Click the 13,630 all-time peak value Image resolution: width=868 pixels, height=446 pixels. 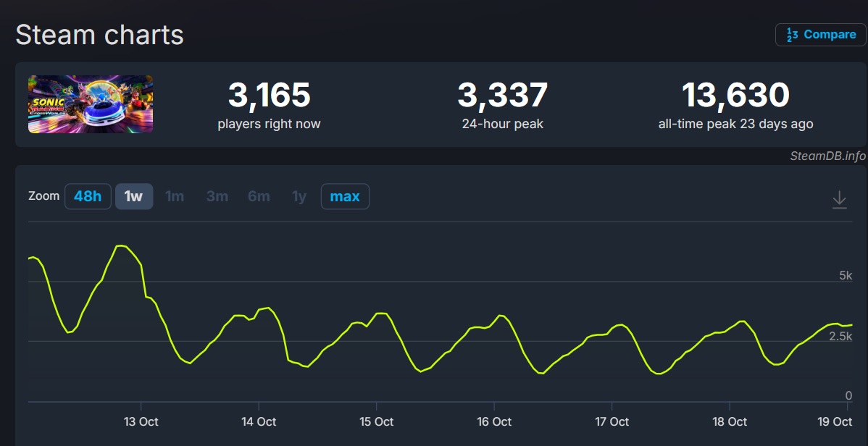click(x=735, y=95)
